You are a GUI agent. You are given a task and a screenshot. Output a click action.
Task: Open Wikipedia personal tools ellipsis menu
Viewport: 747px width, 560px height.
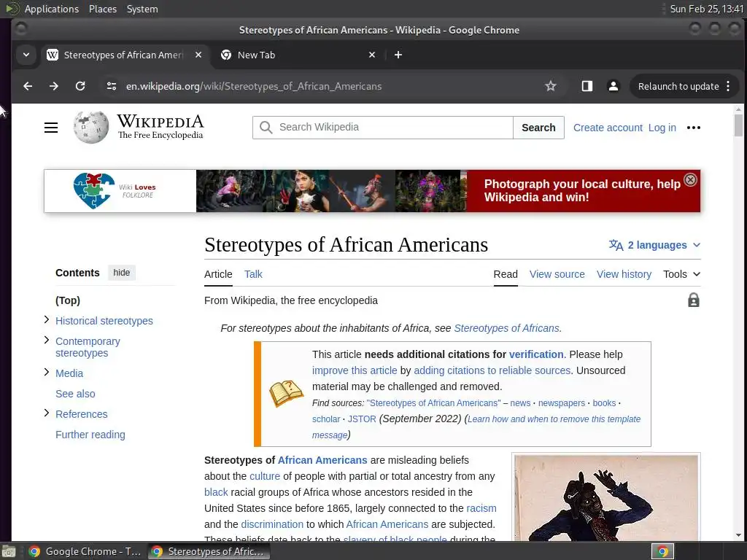click(694, 128)
